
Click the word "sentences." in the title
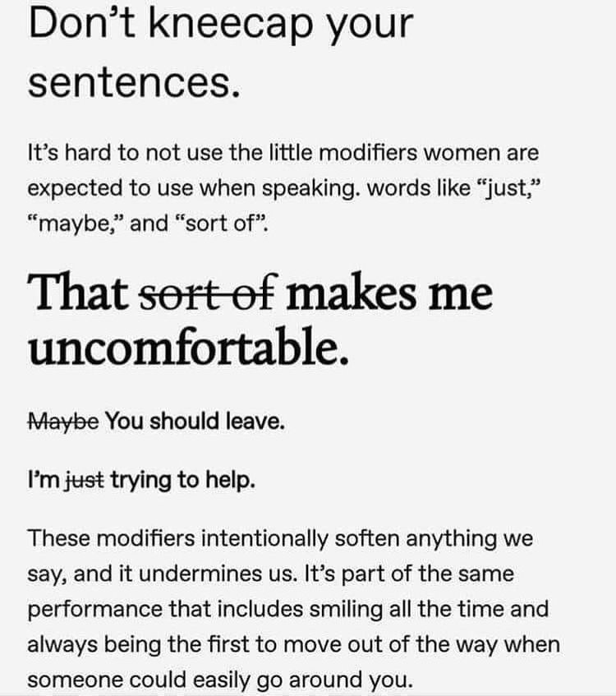click(134, 84)
